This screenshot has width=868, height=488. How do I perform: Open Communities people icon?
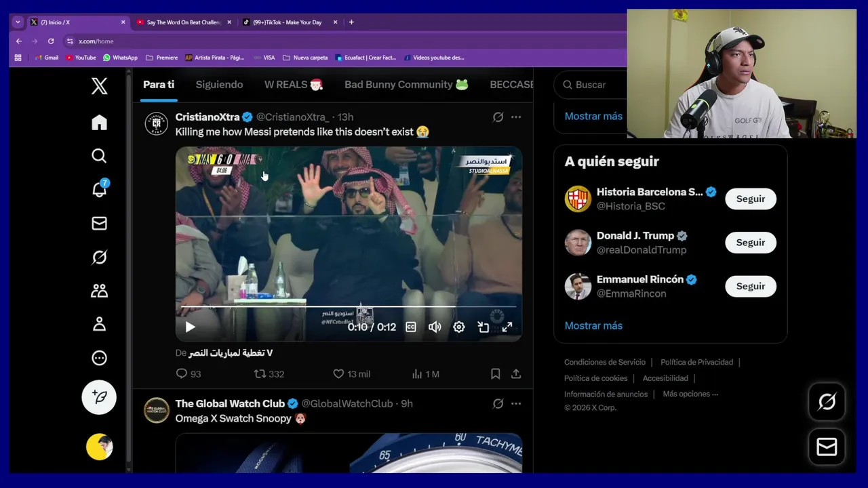click(x=99, y=291)
